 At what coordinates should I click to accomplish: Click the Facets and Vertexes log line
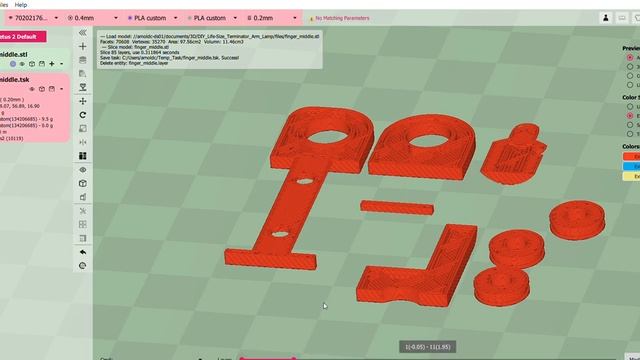172,42
